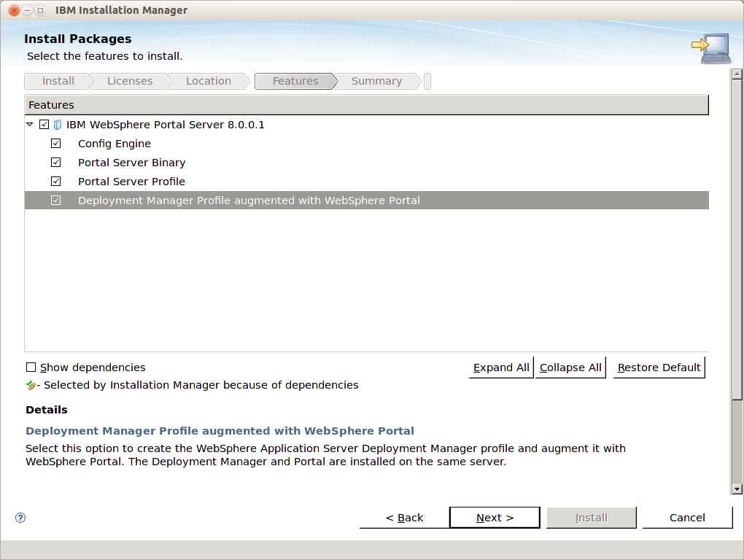
Task: Minimize the IBM Installation Manager window
Action: click(x=28, y=10)
